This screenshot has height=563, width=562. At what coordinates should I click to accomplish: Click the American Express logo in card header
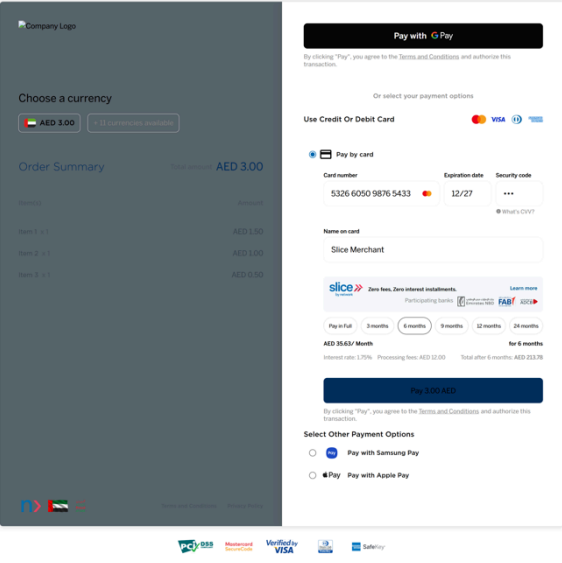535,119
